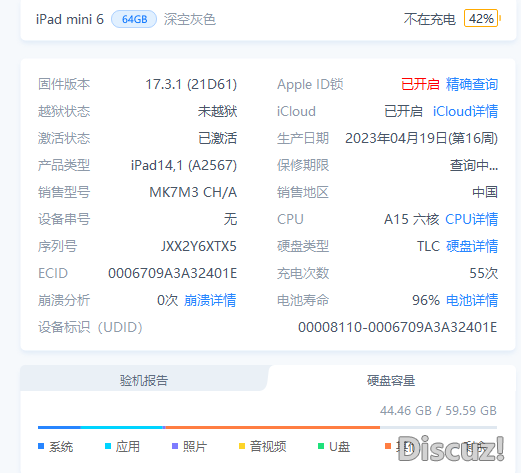Open the iCloud详情 link
The width and height of the screenshot is (521, 473).
pos(465,111)
